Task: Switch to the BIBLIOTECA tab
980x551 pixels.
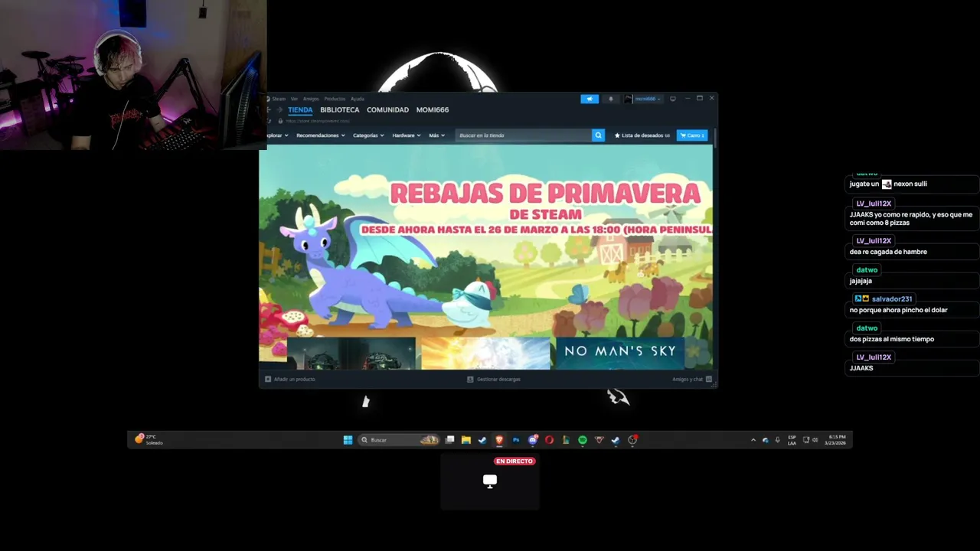Action: [x=340, y=109]
